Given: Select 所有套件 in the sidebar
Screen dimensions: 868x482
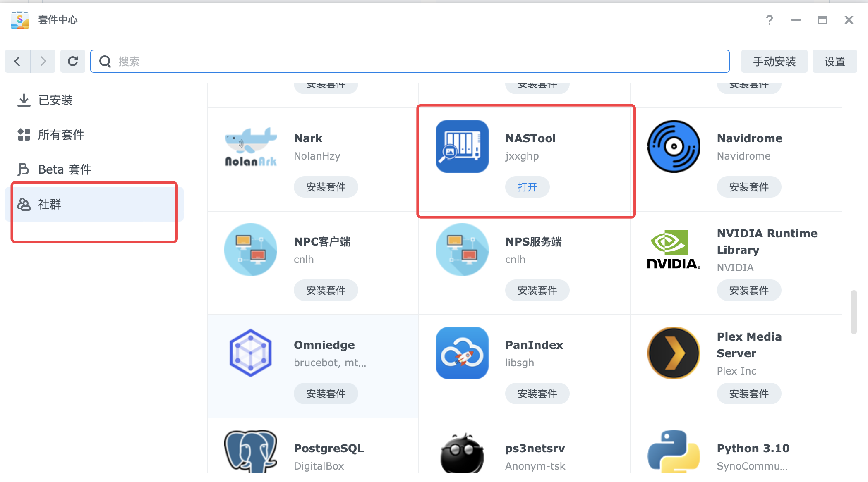Looking at the screenshot, I should pyautogui.click(x=61, y=135).
